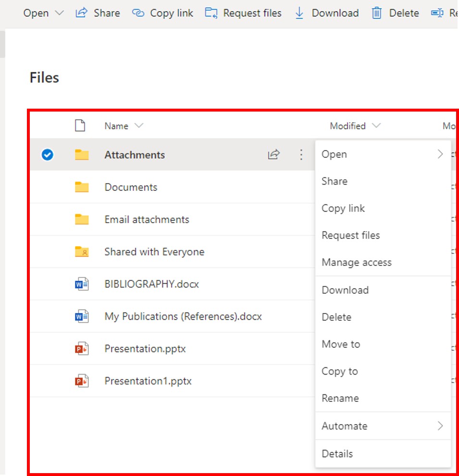
Task: Choose Manage access from context menu
Action: (357, 263)
